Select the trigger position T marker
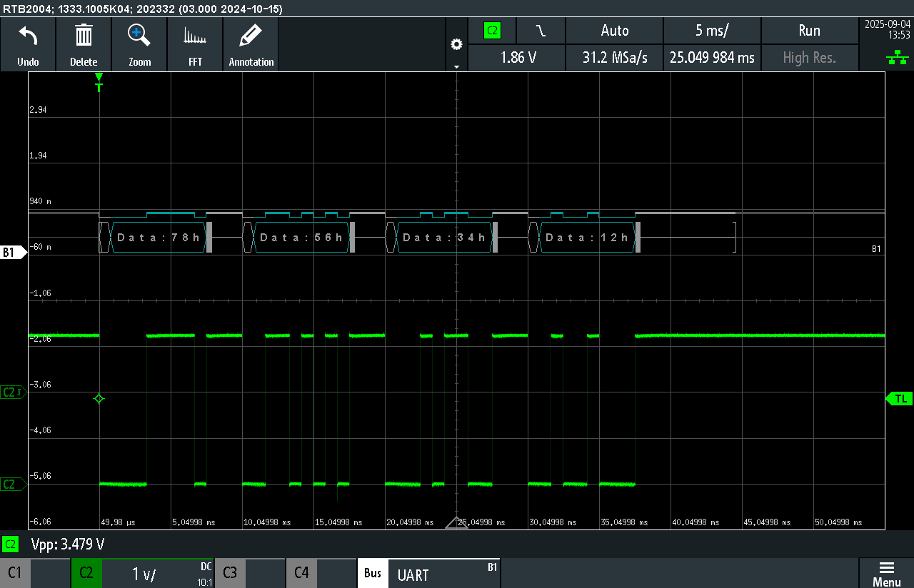Screen dimensions: 914x588 coord(99,82)
